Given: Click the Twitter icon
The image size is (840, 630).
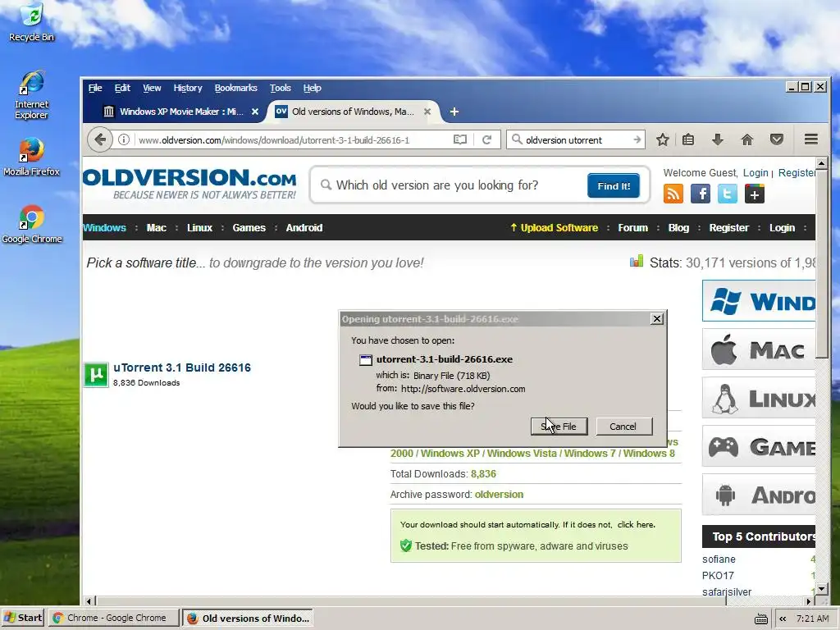Looking at the screenshot, I should click(x=727, y=194).
